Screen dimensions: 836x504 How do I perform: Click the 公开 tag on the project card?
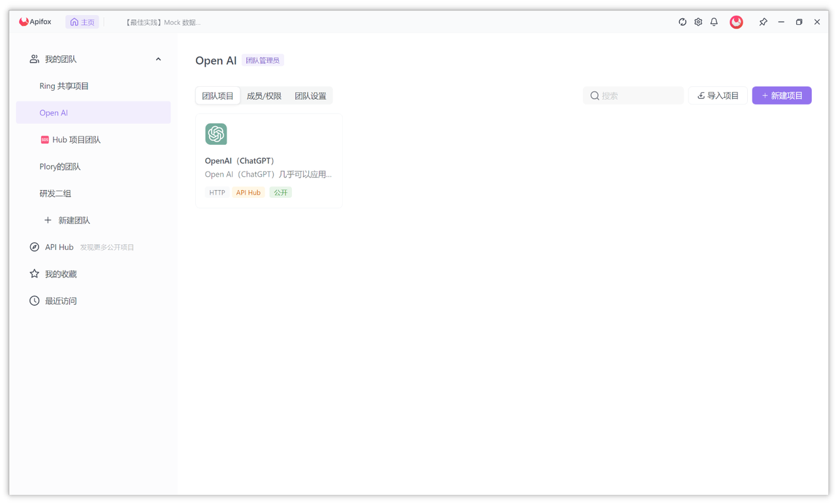[280, 192]
